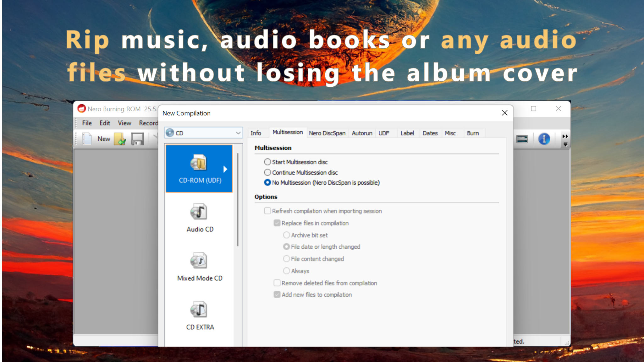Image resolution: width=644 pixels, height=362 pixels.
Task: Select the CD EXTRA compilation icon
Action: tap(199, 310)
